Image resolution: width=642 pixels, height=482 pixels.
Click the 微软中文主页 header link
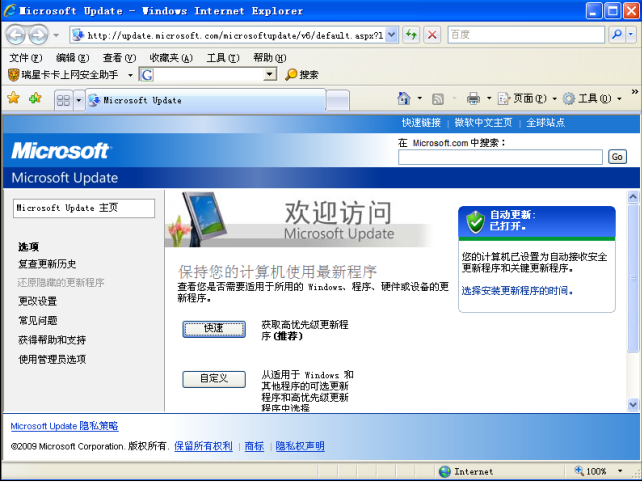point(483,122)
